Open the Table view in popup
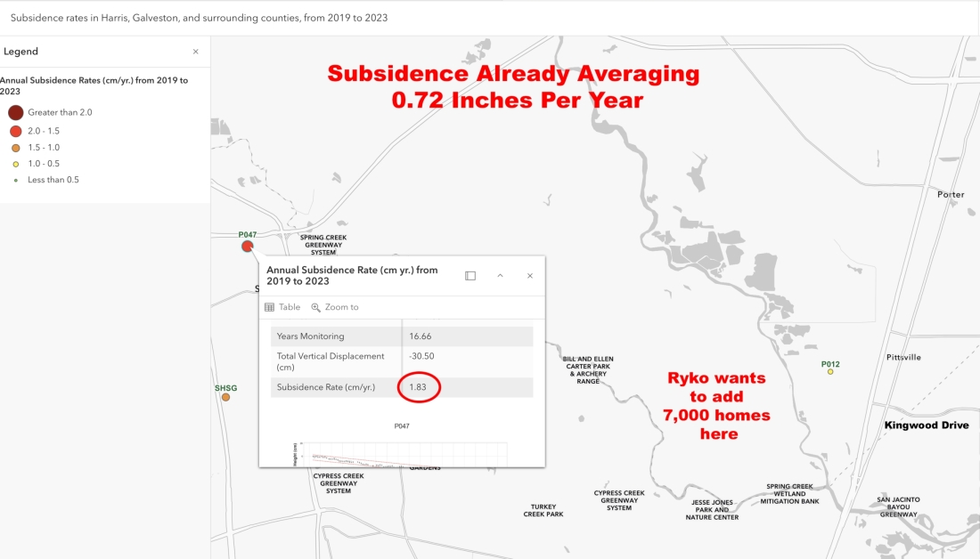The image size is (980, 559). pyautogui.click(x=282, y=307)
